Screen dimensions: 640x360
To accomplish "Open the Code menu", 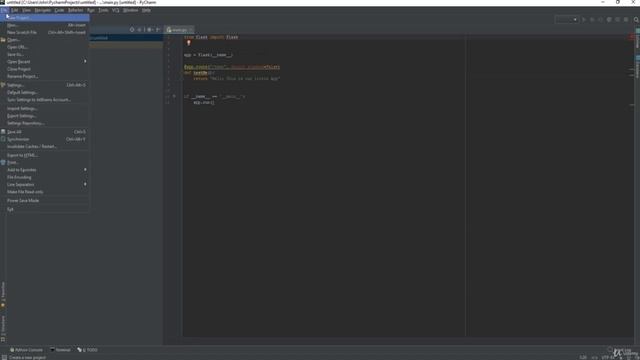I will point(59,10).
